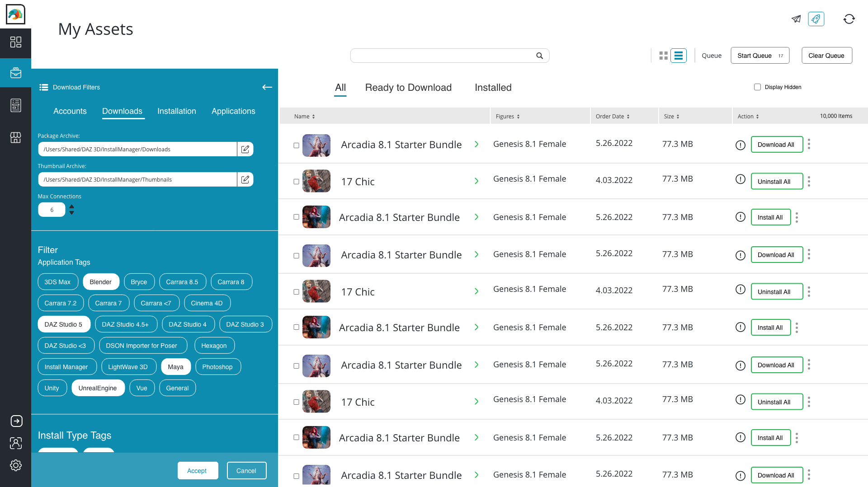Switch to grid view layout
This screenshot has width=868, height=487.
click(x=663, y=56)
